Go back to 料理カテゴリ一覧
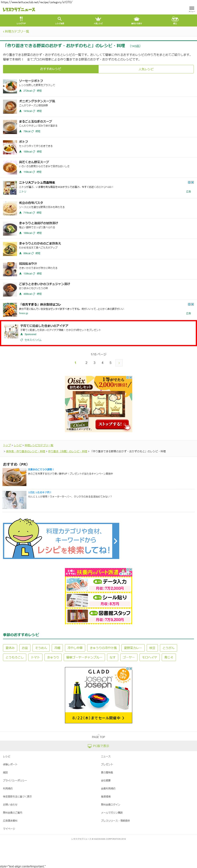Screen dimensions: 197x868 (16, 31)
